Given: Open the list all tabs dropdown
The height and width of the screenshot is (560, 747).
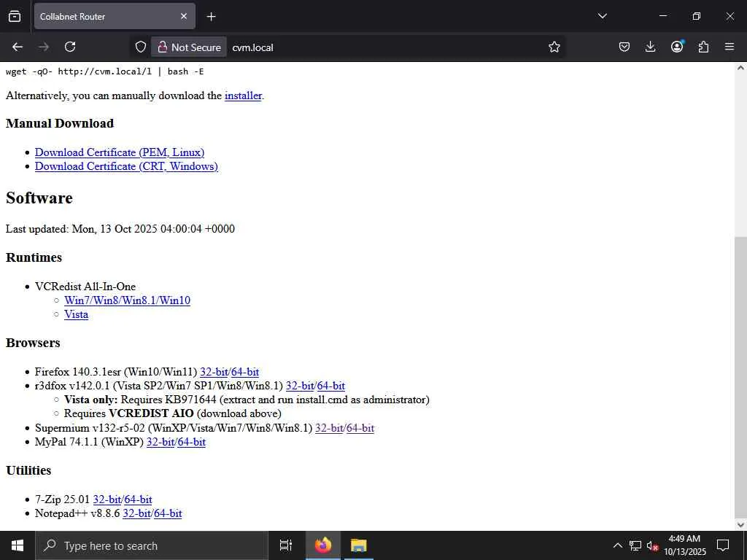Looking at the screenshot, I should coord(602,16).
